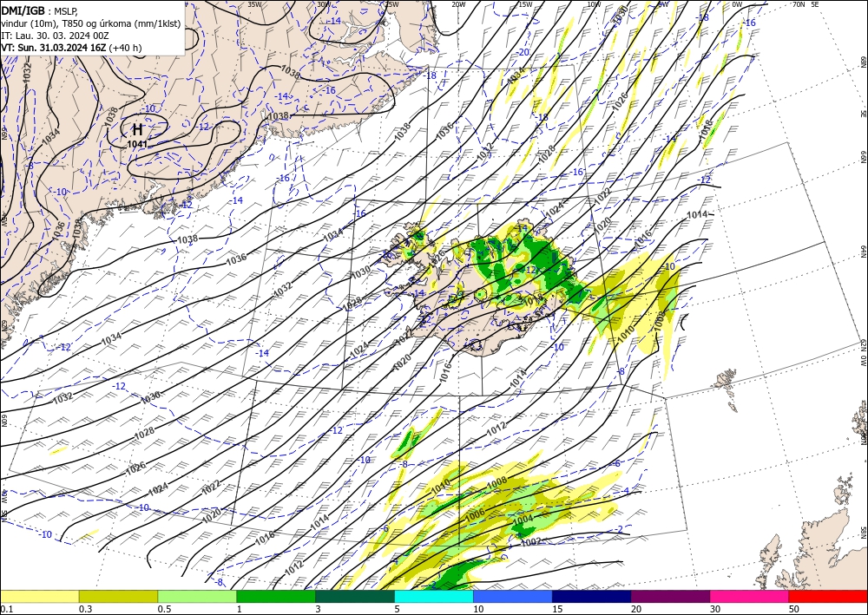Viewport: 868px width, 615px height.
Task: Click the "10W" longitude label at top
Action: [x=594, y=4]
